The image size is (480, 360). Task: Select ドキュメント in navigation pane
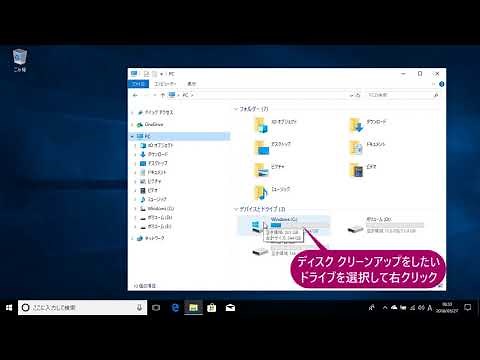(153, 172)
